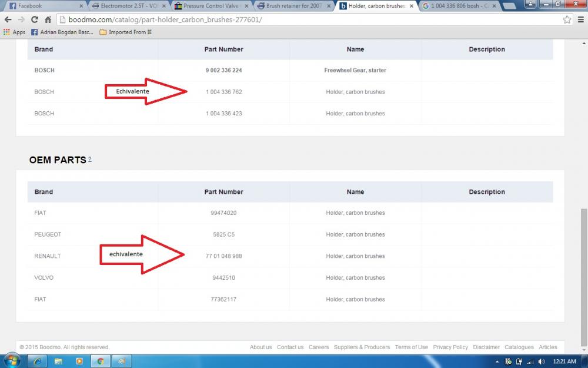Click Bosch part number 1 004 336 762
Image resolution: width=588 pixels, height=368 pixels.
224,92
